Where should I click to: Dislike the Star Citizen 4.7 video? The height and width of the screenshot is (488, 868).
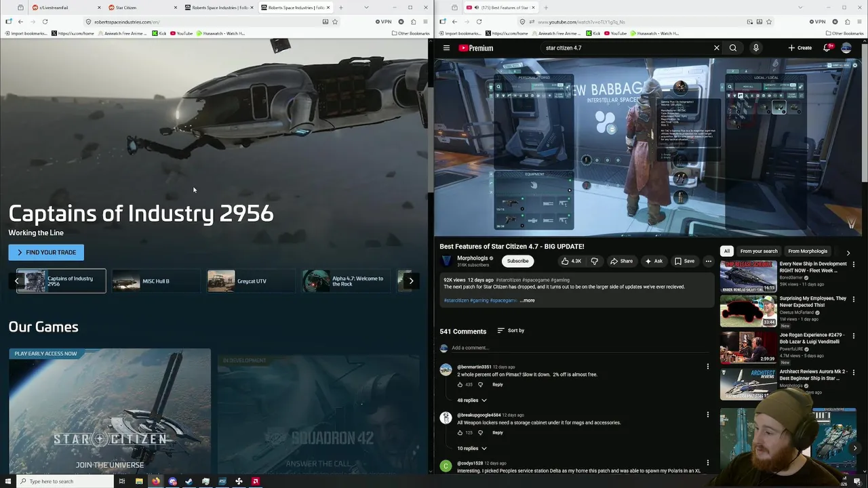coord(594,261)
